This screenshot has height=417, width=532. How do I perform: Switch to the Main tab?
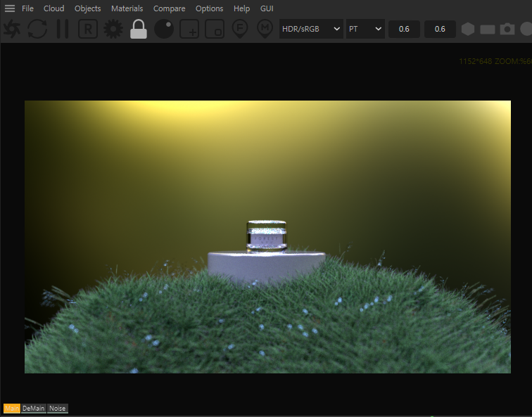coord(12,408)
